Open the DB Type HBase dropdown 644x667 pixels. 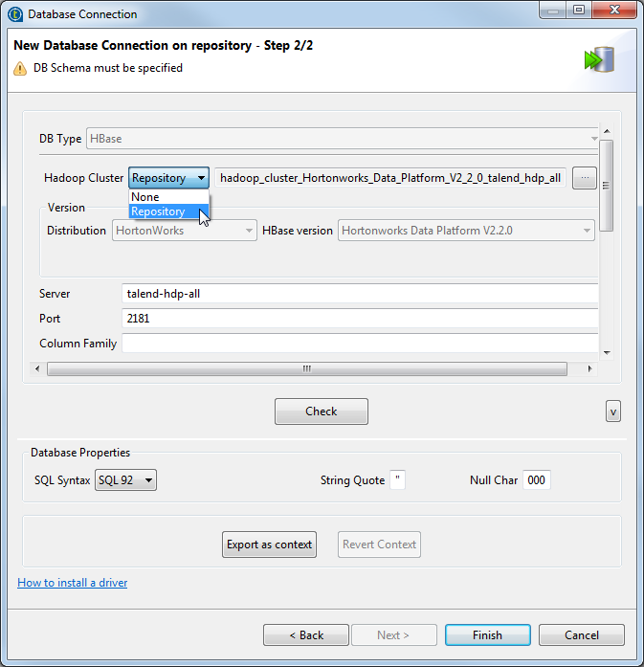tap(342, 139)
